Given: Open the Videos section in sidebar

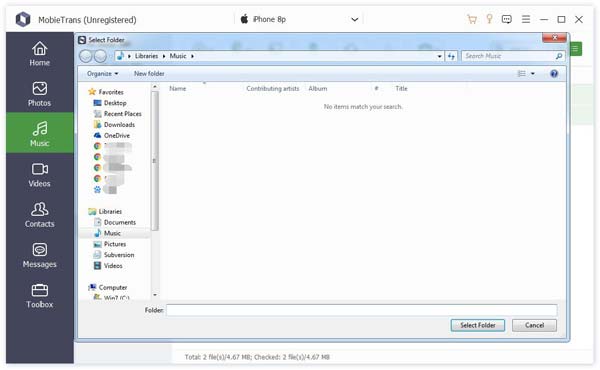Looking at the screenshot, I should coord(39,174).
